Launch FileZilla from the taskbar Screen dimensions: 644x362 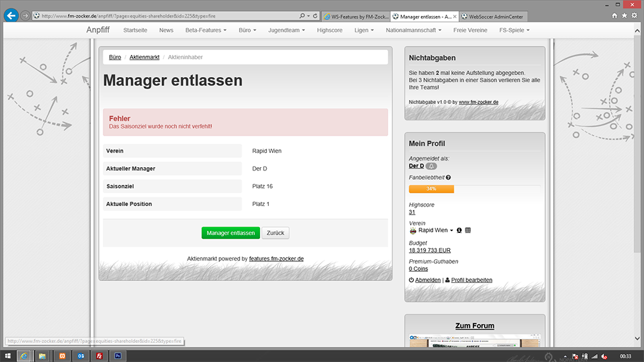coord(99,355)
